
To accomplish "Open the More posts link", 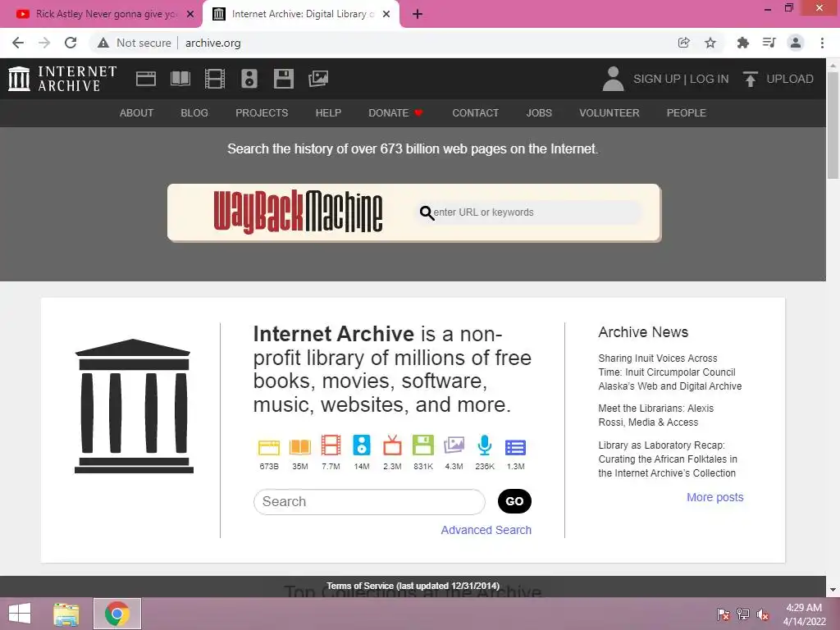I will (715, 497).
